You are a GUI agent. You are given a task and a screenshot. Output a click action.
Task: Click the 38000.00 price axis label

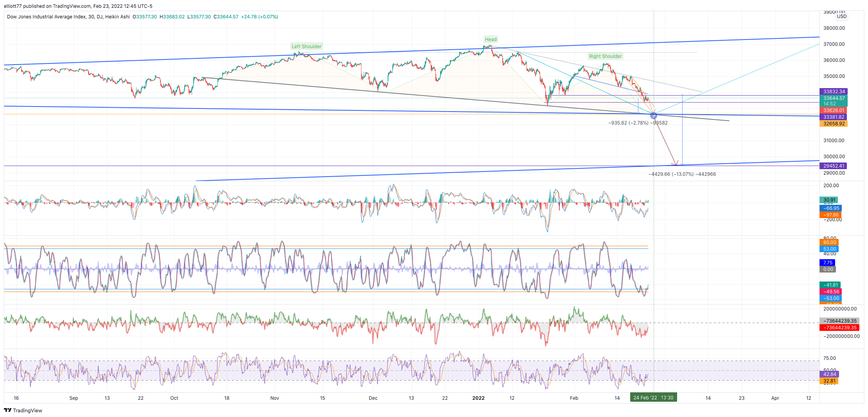pyautogui.click(x=834, y=28)
